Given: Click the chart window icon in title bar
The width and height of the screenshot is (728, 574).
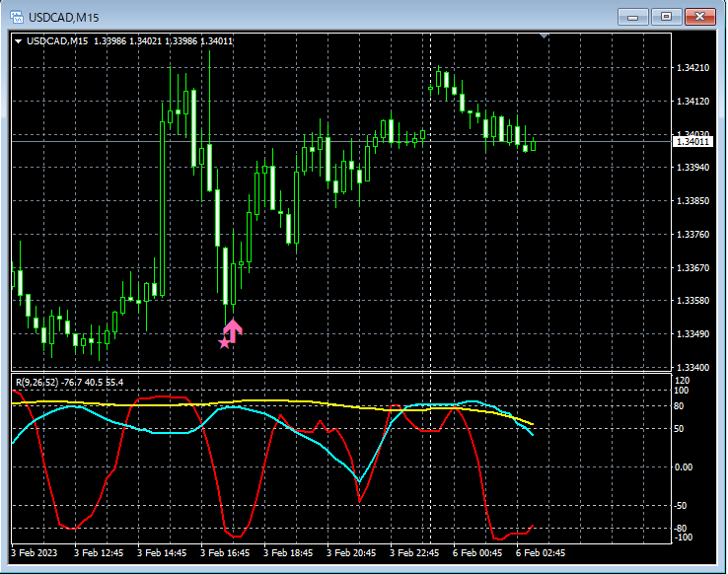Looking at the screenshot, I should tap(17, 17).
